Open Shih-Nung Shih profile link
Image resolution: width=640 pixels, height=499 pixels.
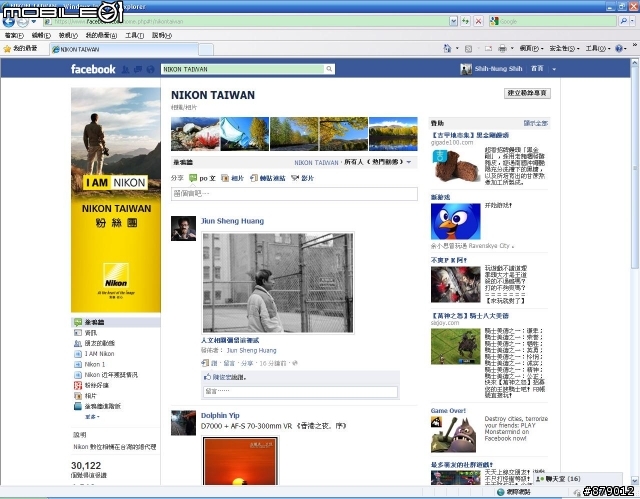(x=498, y=69)
